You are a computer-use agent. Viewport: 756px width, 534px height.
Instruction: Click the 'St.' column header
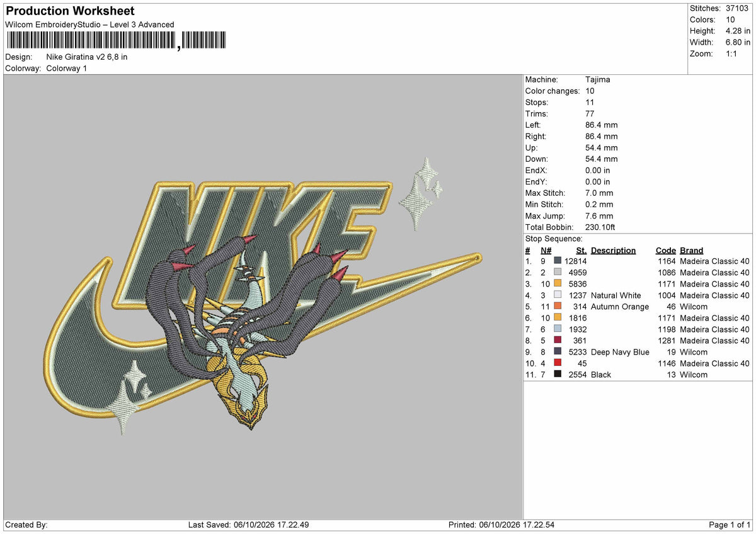(581, 250)
